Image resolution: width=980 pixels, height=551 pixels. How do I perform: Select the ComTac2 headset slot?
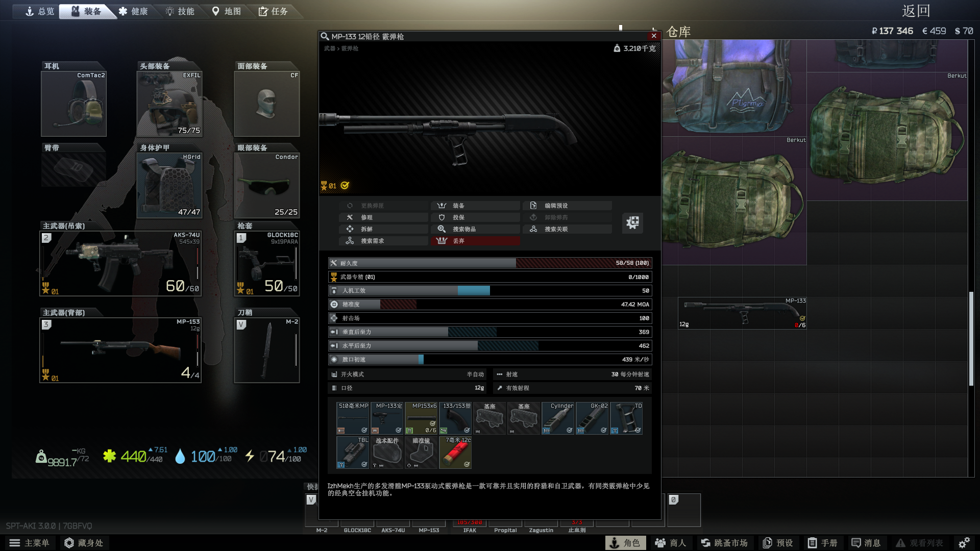coord(73,104)
